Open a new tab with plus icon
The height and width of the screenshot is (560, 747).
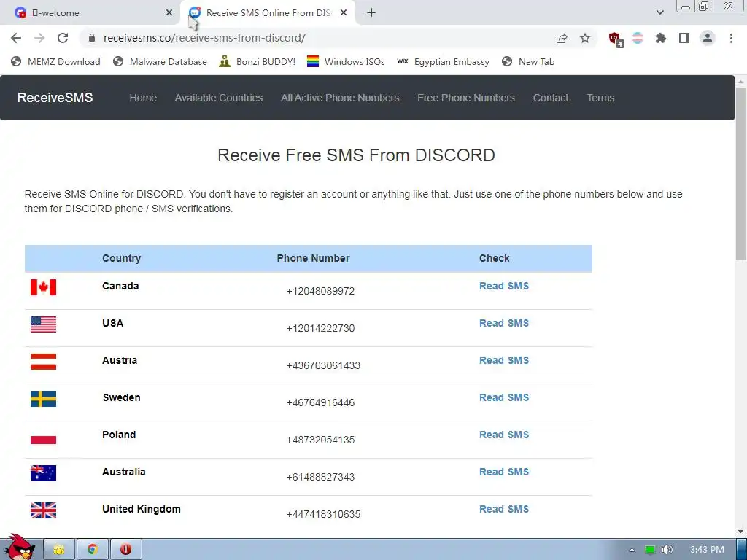371,13
